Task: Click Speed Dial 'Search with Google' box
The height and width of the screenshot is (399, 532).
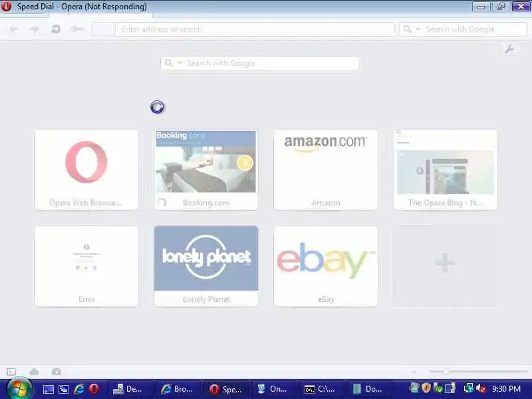Action: 260,63
